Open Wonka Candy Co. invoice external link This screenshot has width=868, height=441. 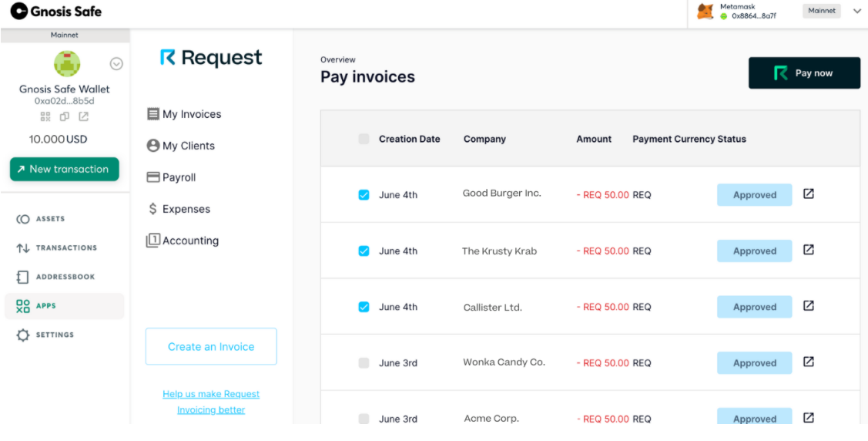pyautogui.click(x=809, y=362)
